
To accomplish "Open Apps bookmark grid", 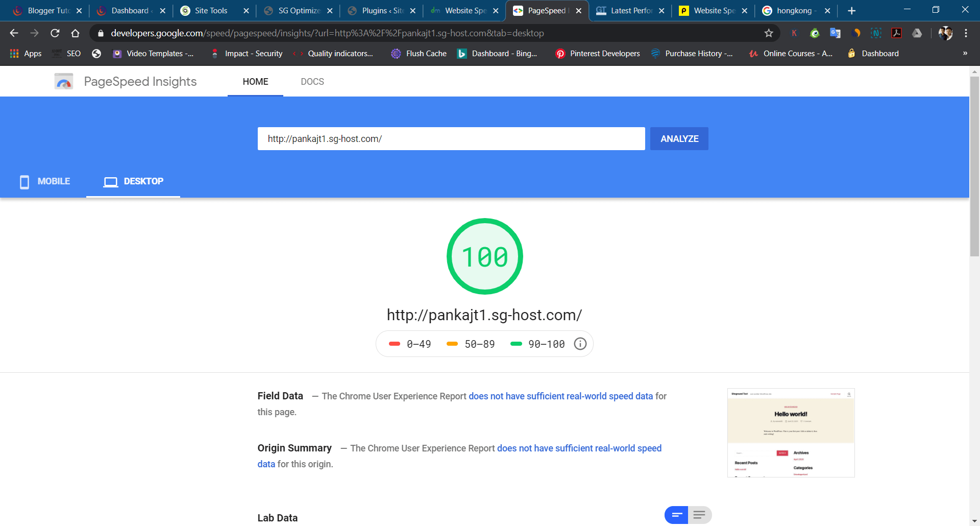I will point(26,54).
